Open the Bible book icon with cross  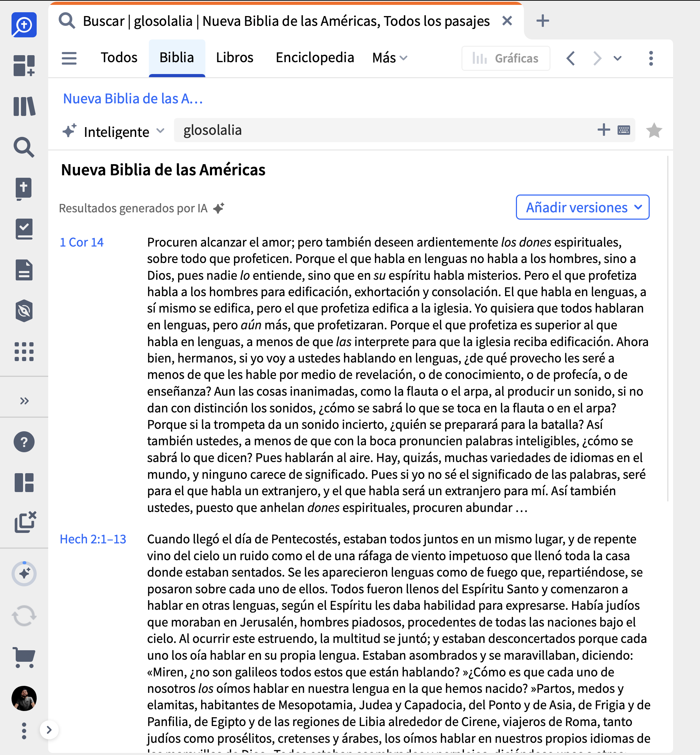pyautogui.click(x=24, y=189)
